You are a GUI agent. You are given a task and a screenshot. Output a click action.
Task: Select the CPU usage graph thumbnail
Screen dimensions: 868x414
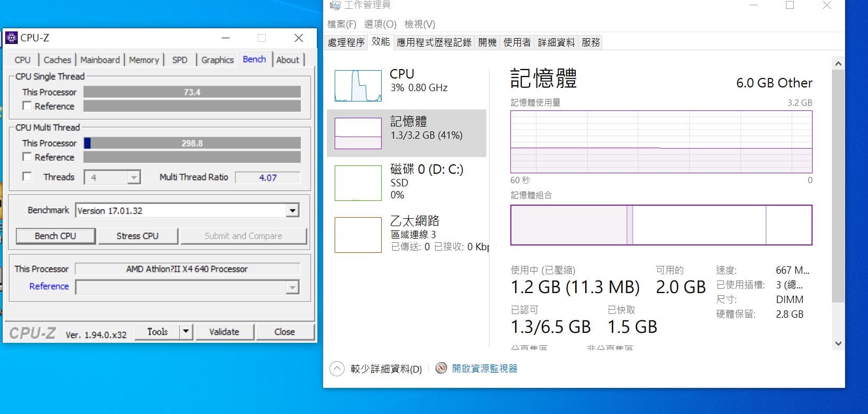click(358, 86)
